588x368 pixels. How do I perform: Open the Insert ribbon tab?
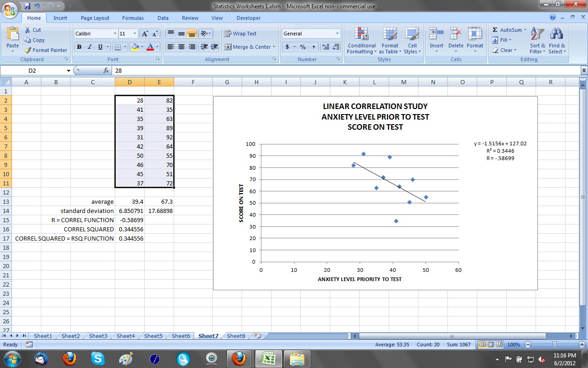tap(60, 18)
